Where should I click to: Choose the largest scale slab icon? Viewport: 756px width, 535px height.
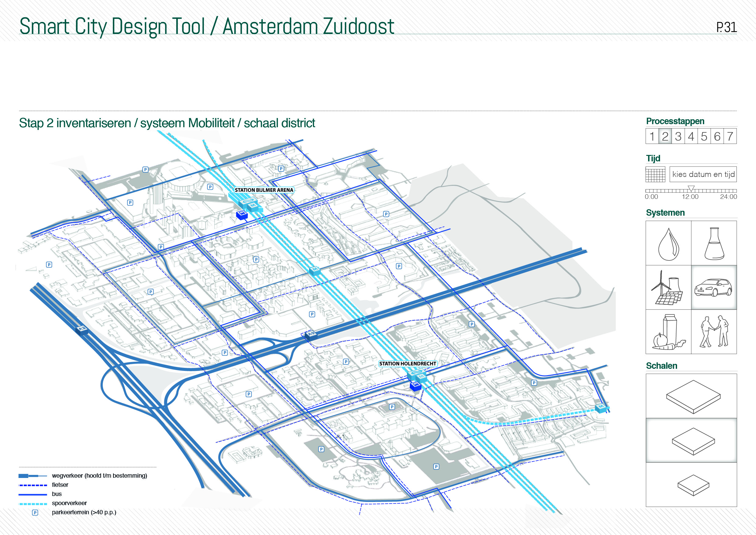pyautogui.click(x=691, y=396)
